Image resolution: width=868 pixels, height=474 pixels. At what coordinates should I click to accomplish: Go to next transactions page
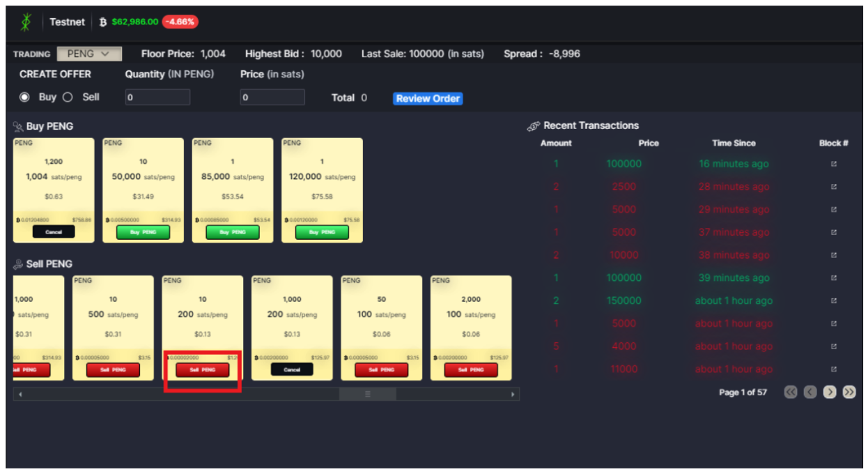(x=829, y=392)
